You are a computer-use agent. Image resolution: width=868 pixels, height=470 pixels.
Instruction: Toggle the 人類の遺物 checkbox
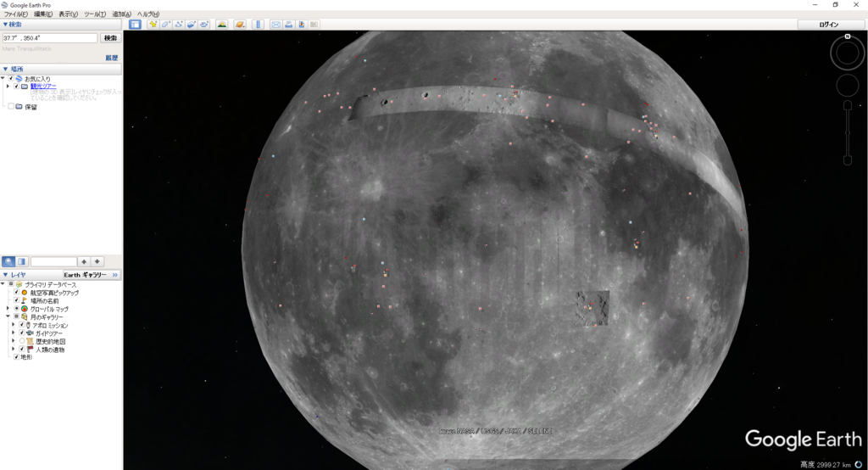[22, 350]
